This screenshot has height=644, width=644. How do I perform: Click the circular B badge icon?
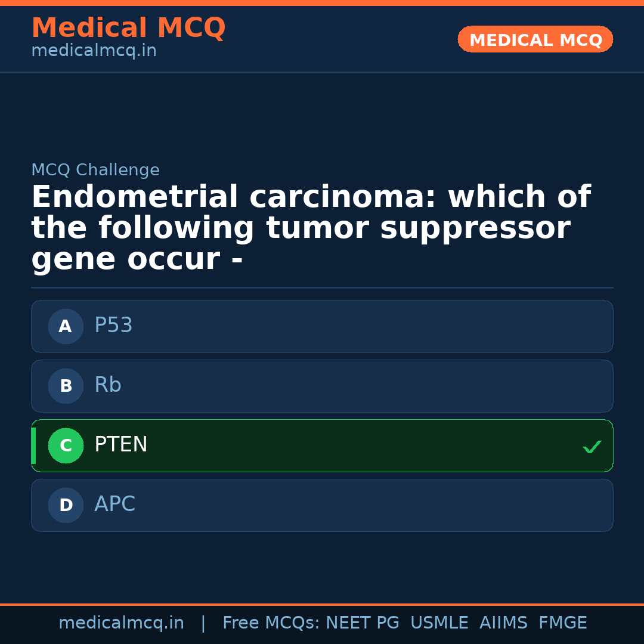[x=66, y=386]
